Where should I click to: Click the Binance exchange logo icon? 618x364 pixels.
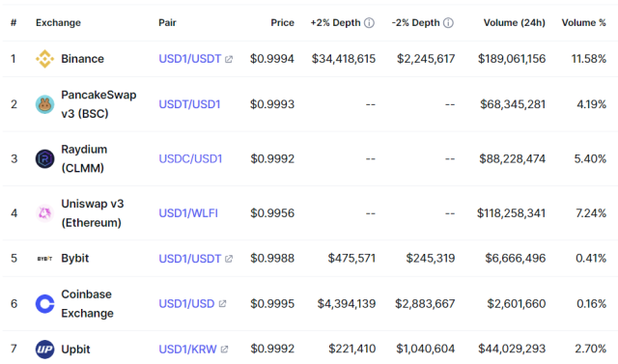click(45, 59)
